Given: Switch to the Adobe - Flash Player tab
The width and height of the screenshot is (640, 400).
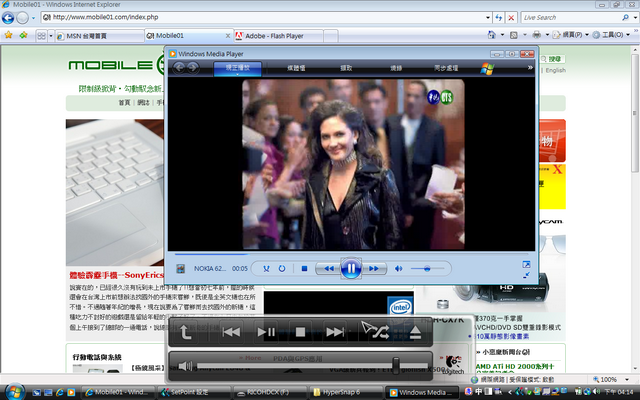Looking at the screenshot, I should (278, 36).
